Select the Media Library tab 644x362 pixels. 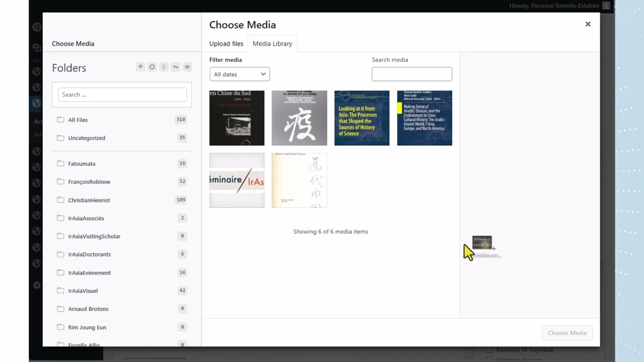pyautogui.click(x=272, y=44)
